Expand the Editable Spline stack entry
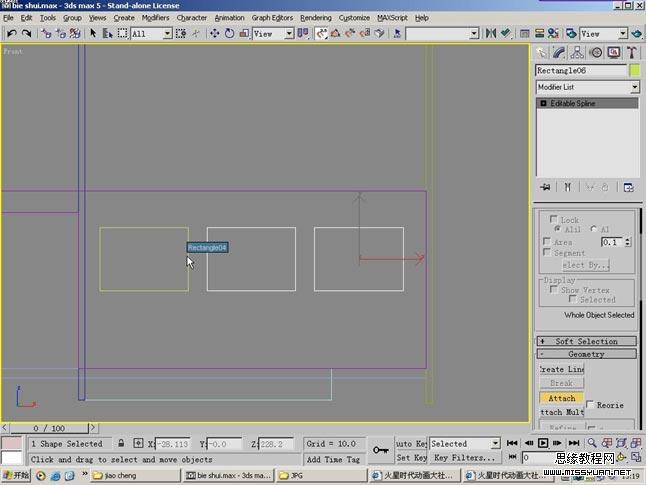The image size is (646, 485). click(543, 103)
